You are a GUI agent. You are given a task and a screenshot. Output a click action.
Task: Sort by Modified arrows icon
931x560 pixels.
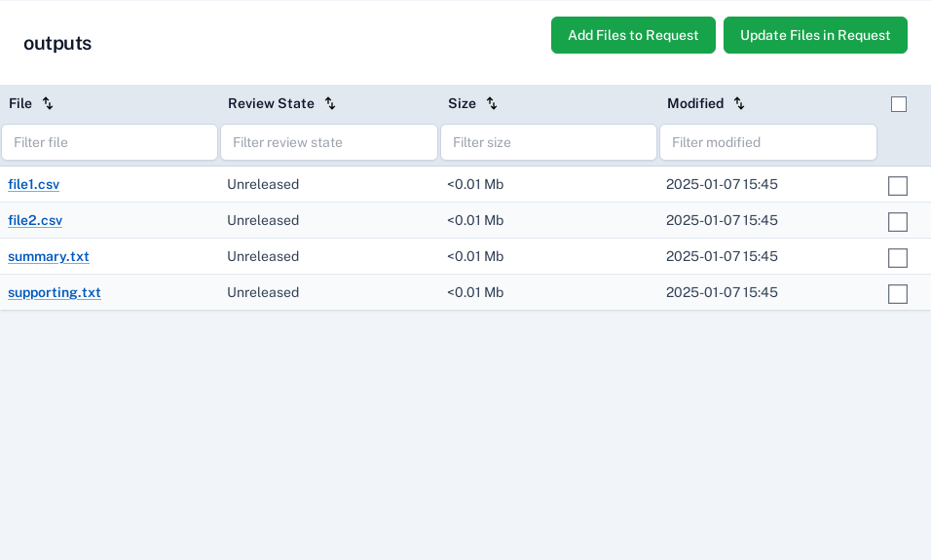[x=738, y=103]
